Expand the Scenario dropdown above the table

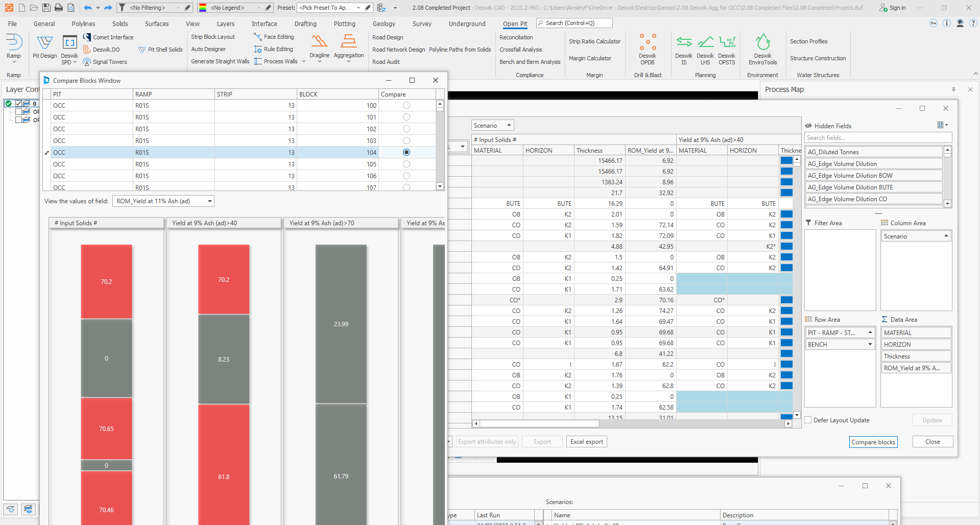[509, 125]
